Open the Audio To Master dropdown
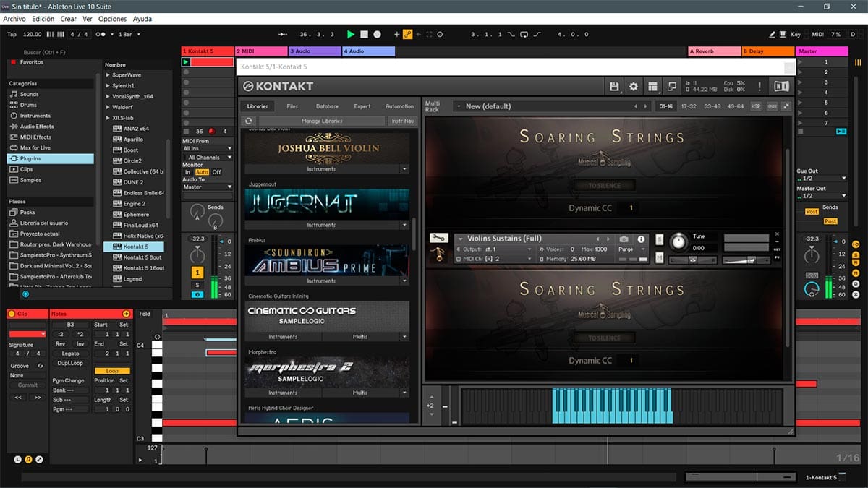Image resolution: width=868 pixels, height=488 pixels. point(208,187)
